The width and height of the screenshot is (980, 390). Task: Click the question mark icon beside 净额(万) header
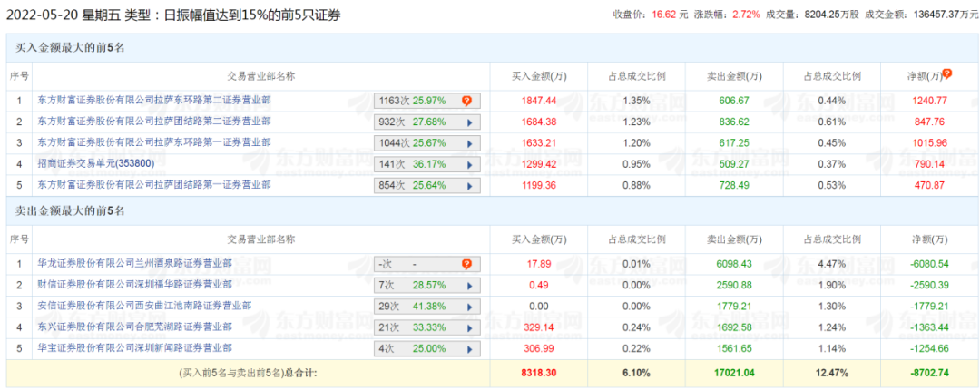(x=946, y=73)
